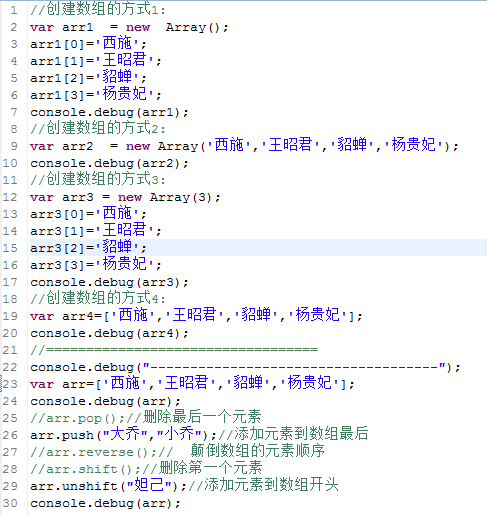Click line arr1[2]='貂蝉';
Screen dimensions: 487x516
(88, 78)
